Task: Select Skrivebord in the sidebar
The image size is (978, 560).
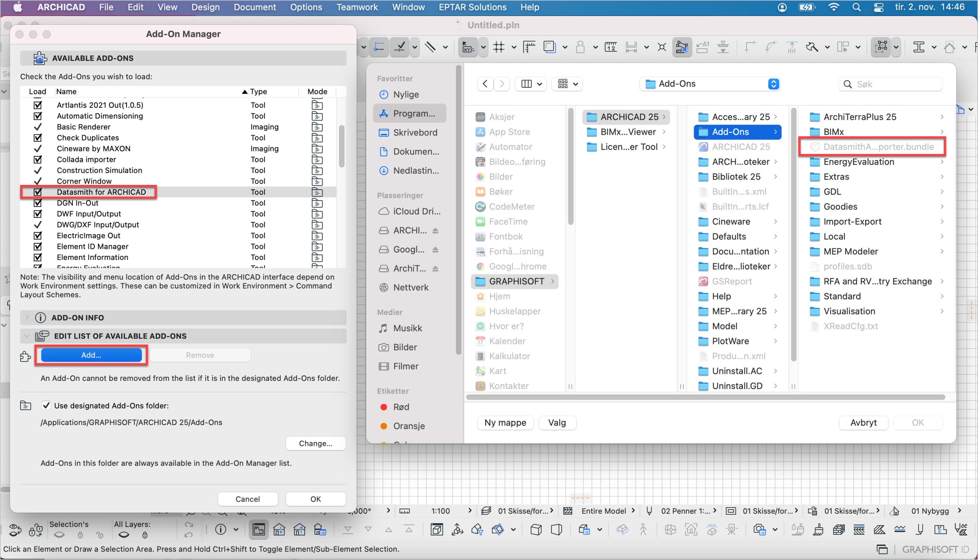Action: pos(415,132)
